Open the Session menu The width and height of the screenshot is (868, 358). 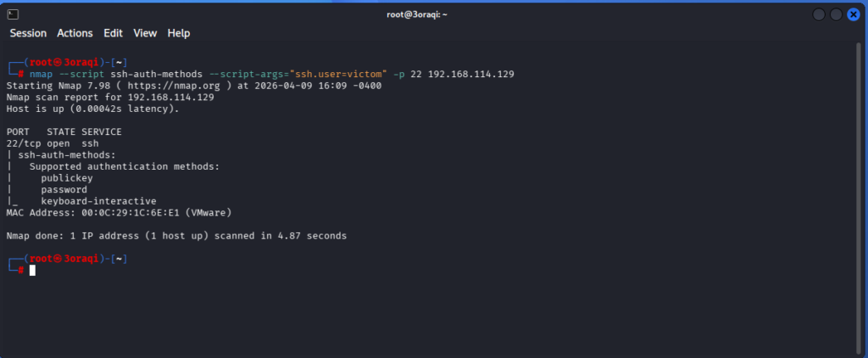(x=28, y=33)
